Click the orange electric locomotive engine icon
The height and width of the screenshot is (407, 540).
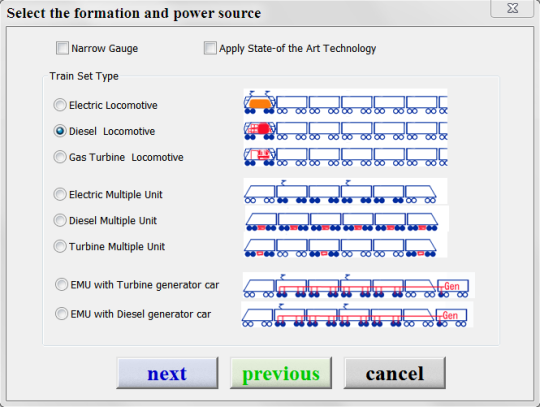(x=260, y=103)
